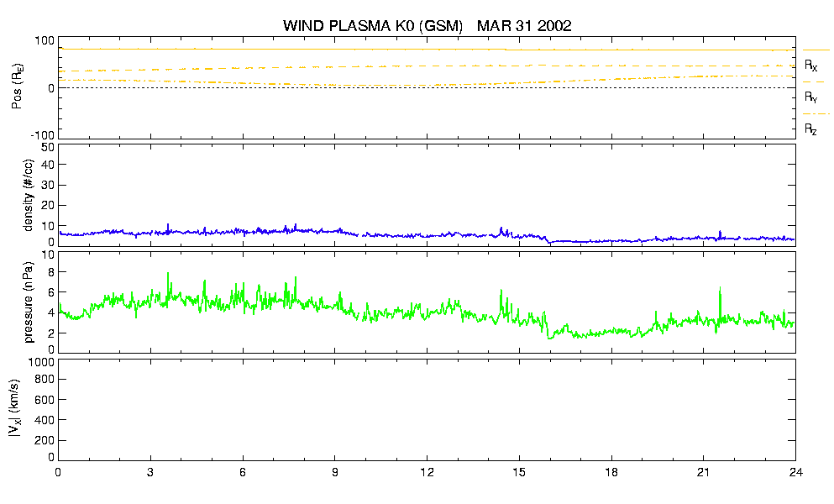Click the x-axis tick label 6

point(243,472)
